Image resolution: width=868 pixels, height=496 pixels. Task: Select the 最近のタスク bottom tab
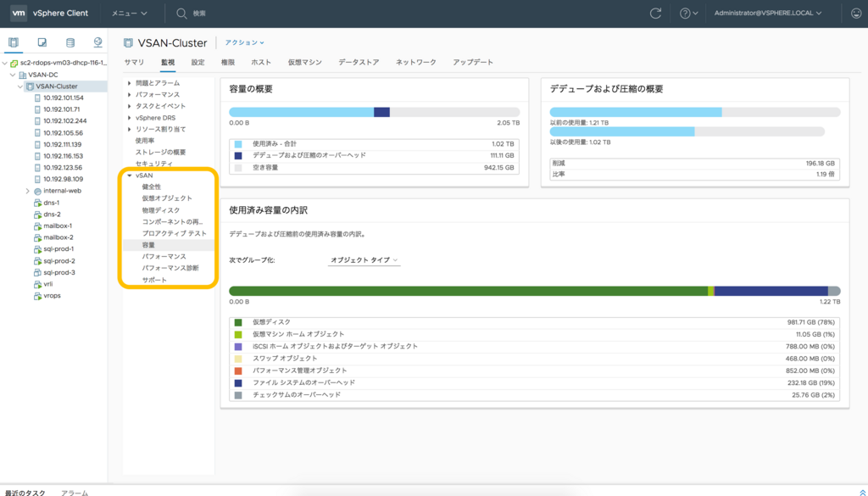click(25, 492)
